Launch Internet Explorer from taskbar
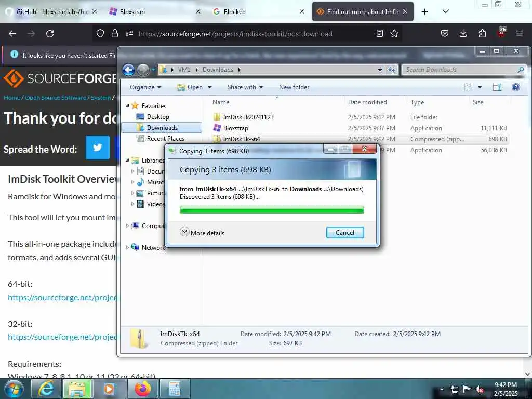The image size is (532, 399). [46, 389]
